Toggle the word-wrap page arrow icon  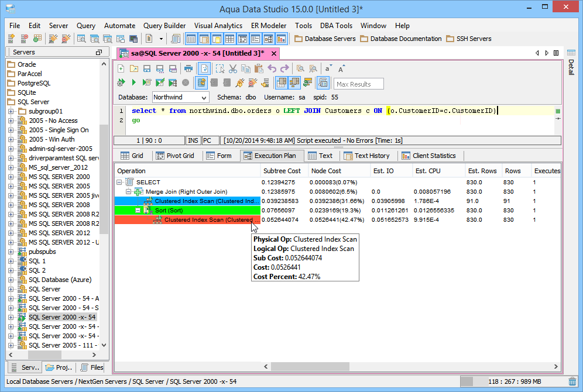(x=204, y=68)
